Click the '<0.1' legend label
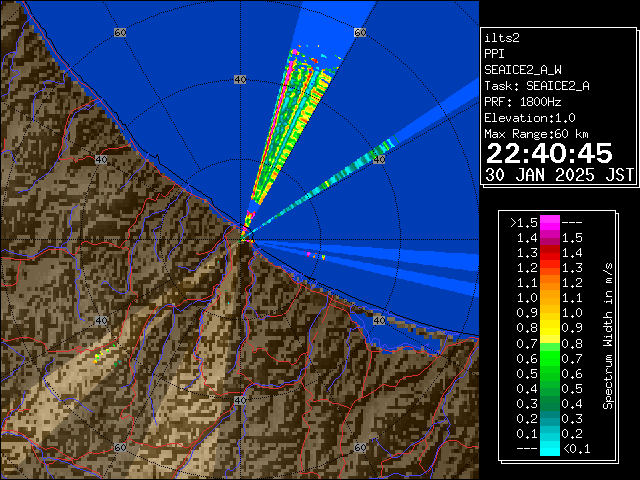The height and width of the screenshot is (480, 640). pyautogui.click(x=576, y=449)
